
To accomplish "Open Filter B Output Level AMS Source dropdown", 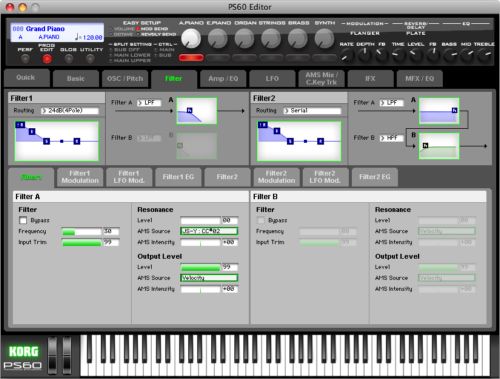I will [447, 278].
